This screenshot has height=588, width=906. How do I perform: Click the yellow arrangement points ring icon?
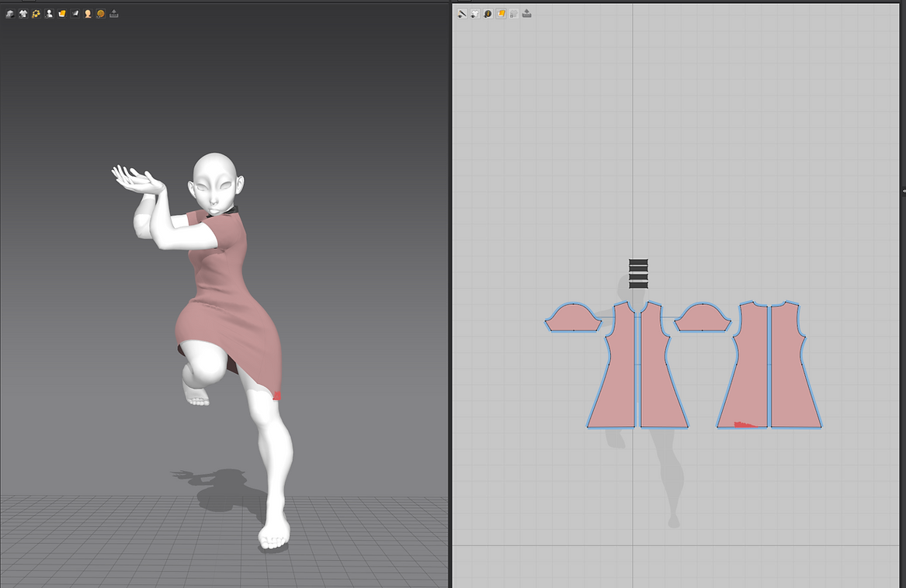[x=36, y=14]
